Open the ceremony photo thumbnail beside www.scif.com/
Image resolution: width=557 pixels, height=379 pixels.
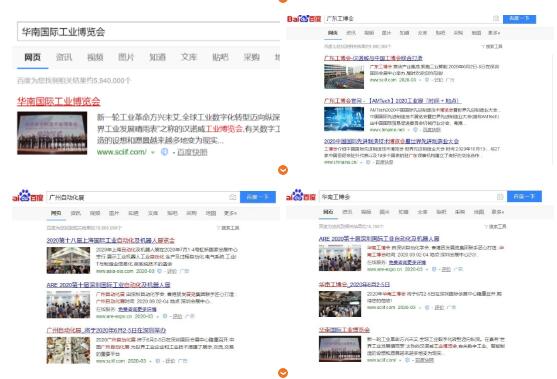click(x=52, y=133)
